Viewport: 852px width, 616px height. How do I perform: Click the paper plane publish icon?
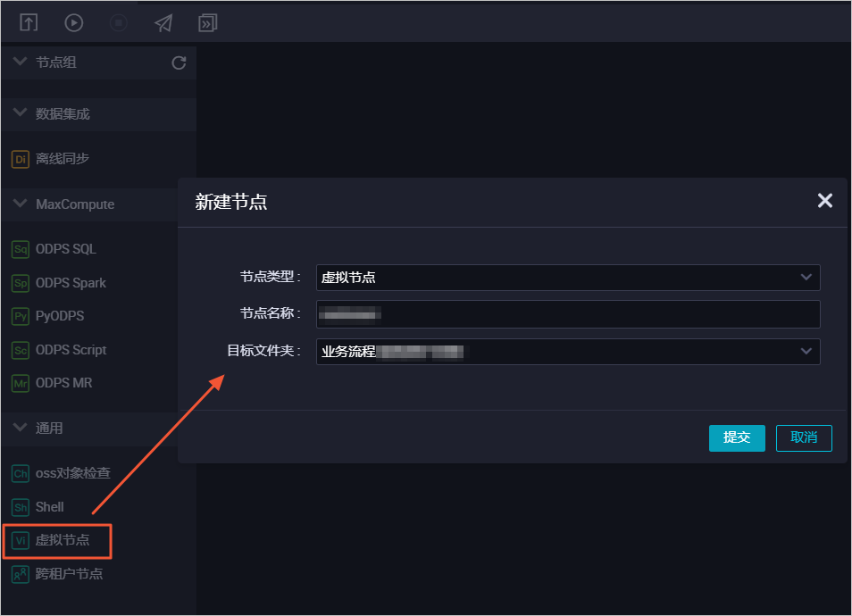(163, 23)
